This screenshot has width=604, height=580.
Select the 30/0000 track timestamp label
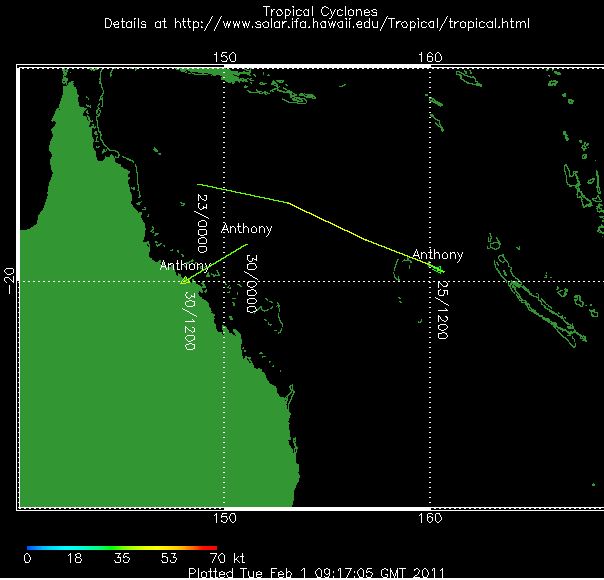click(251, 284)
